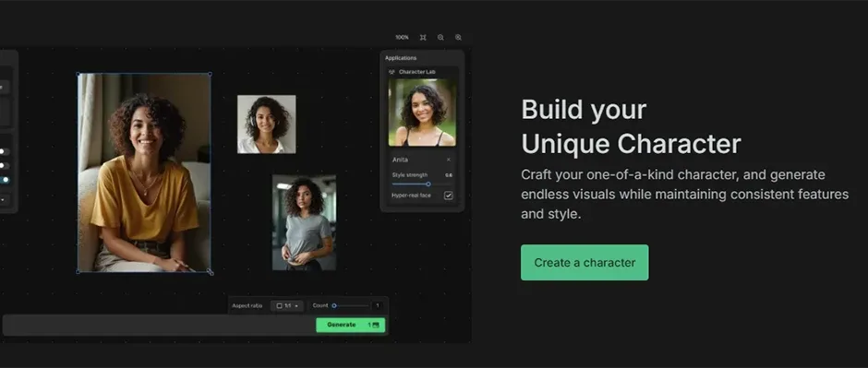
Task: Click the prompt input field beside Generate
Action: point(160,325)
